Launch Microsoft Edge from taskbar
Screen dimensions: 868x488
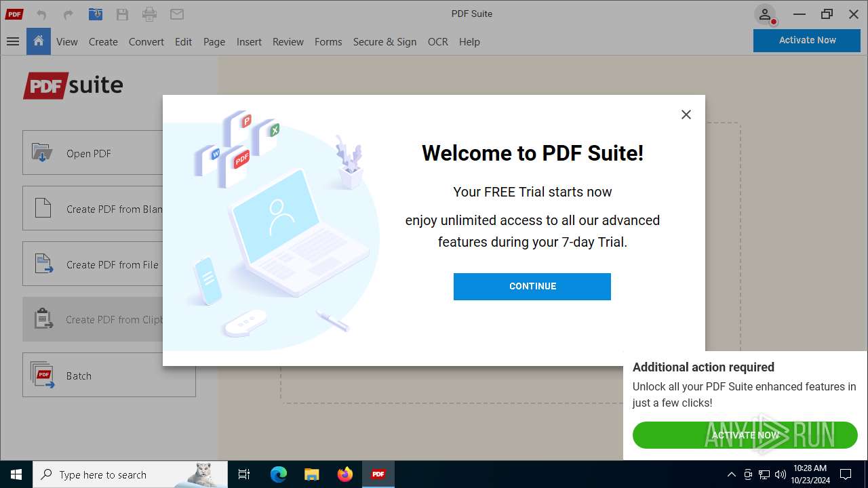(279, 474)
